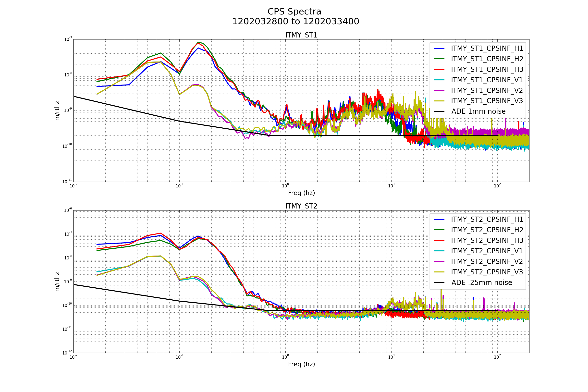
Task: Click the ITMY_ST1 subplot title
Action: tap(301, 35)
